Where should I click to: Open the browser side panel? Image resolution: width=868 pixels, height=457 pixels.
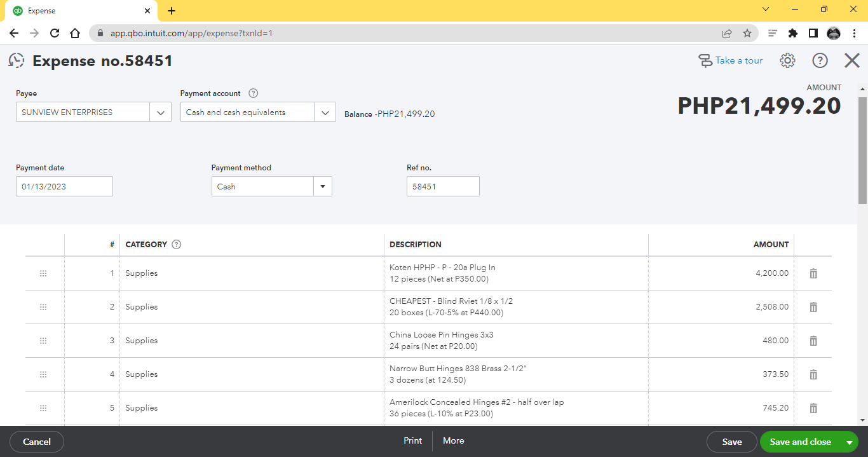point(813,33)
